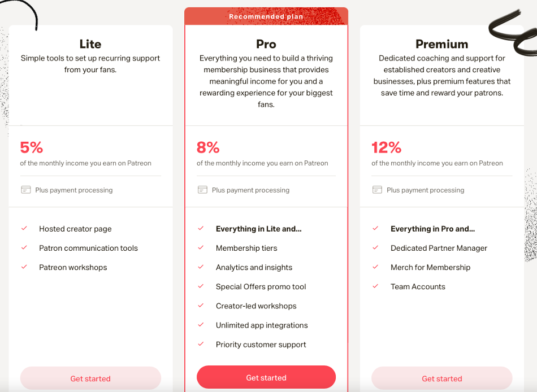The height and width of the screenshot is (392, 537).
Task: Get started with the Premium plan
Action: tap(442, 378)
